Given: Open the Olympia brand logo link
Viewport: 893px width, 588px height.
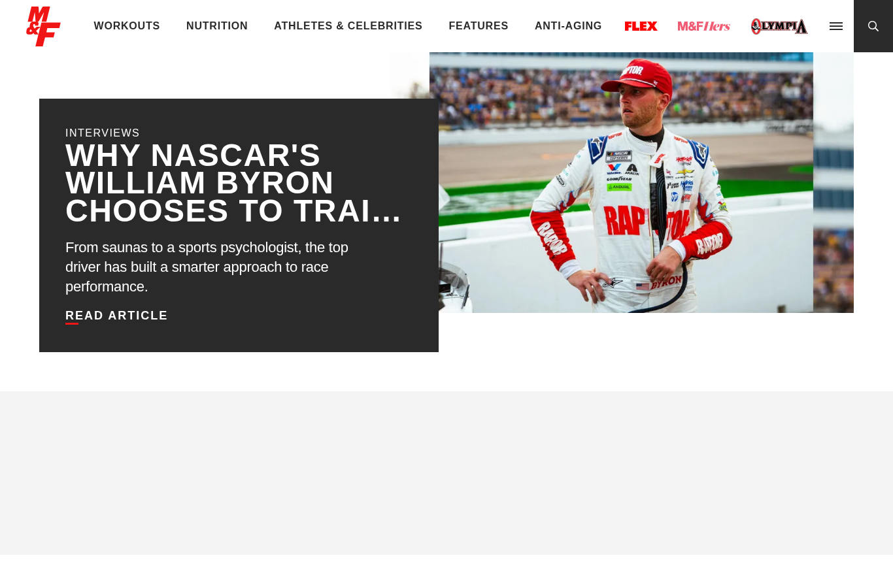Looking at the screenshot, I should pos(779,26).
